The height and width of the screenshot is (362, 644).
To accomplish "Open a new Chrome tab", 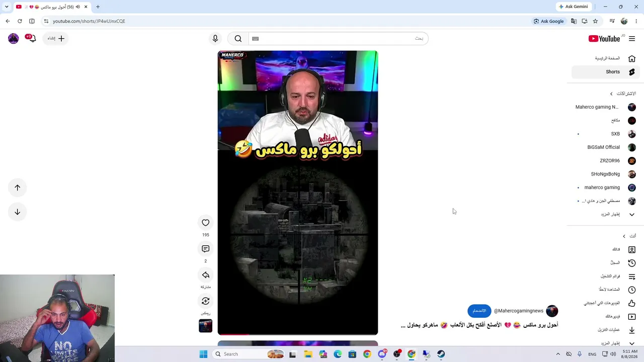I will (x=98, y=7).
